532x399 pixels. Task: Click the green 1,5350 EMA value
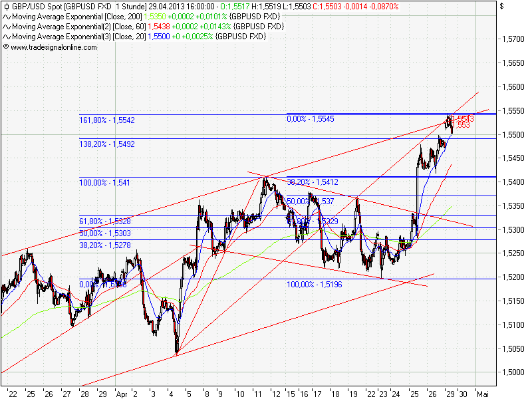tap(155, 17)
